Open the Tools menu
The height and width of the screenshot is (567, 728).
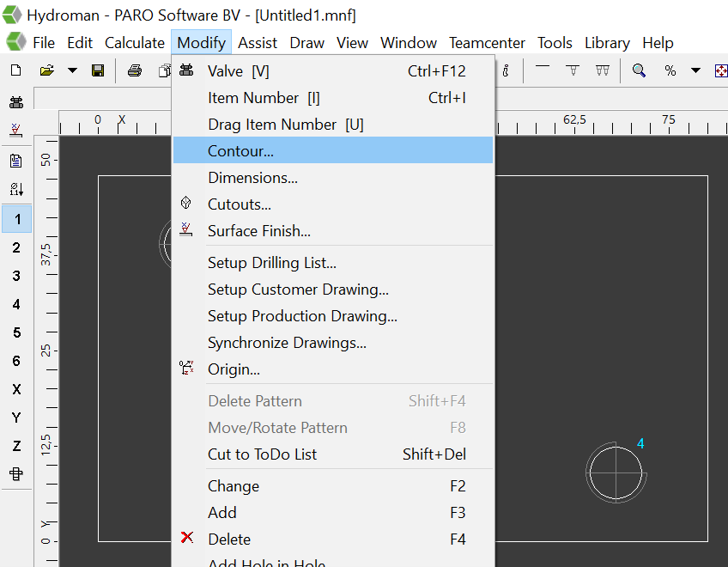pos(555,43)
